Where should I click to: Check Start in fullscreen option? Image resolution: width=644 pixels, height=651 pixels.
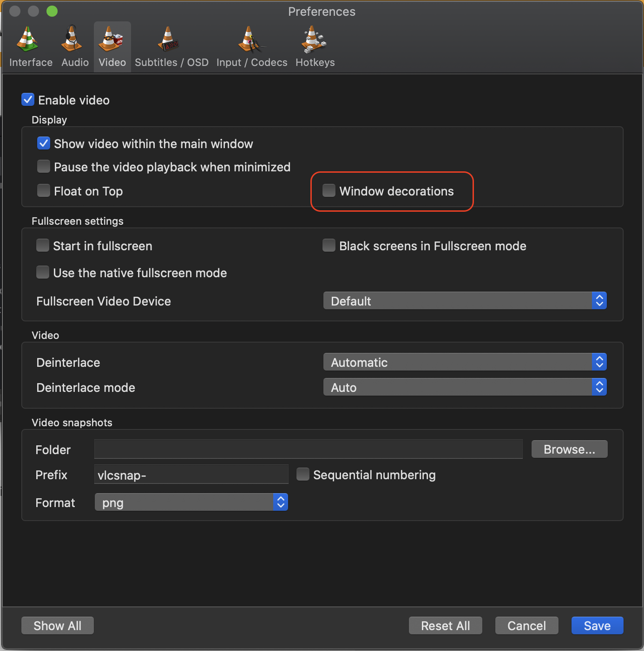[x=43, y=245]
